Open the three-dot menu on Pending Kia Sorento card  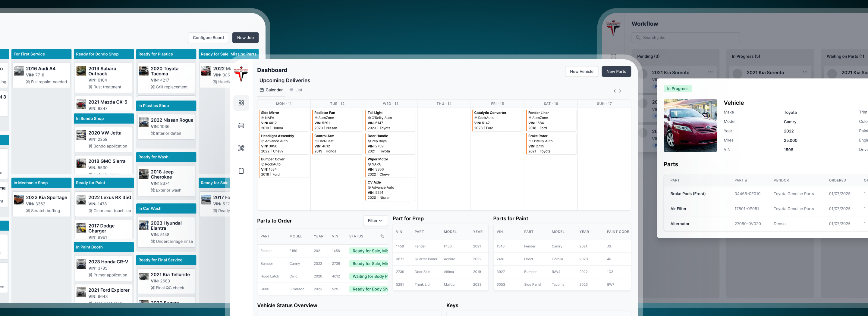tap(710, 72)
